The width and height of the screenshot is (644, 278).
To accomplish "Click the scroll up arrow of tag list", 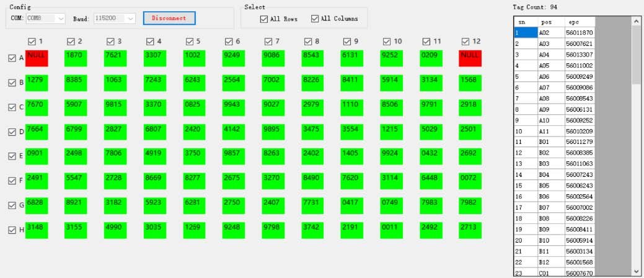I will pyautogui.click(x=636, y=21).
